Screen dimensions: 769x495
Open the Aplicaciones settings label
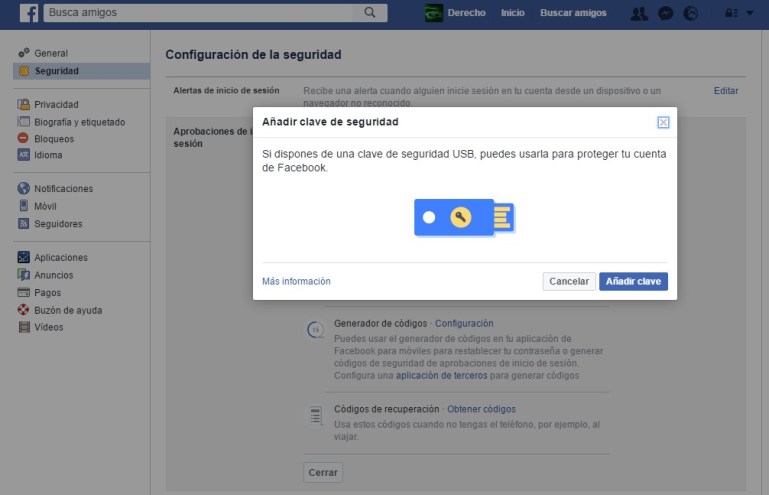tap(61, 257)
